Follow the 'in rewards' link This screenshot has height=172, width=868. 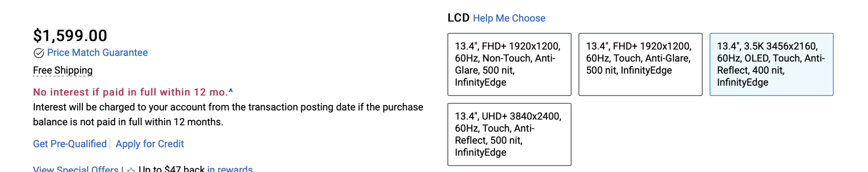coord(230,169)
